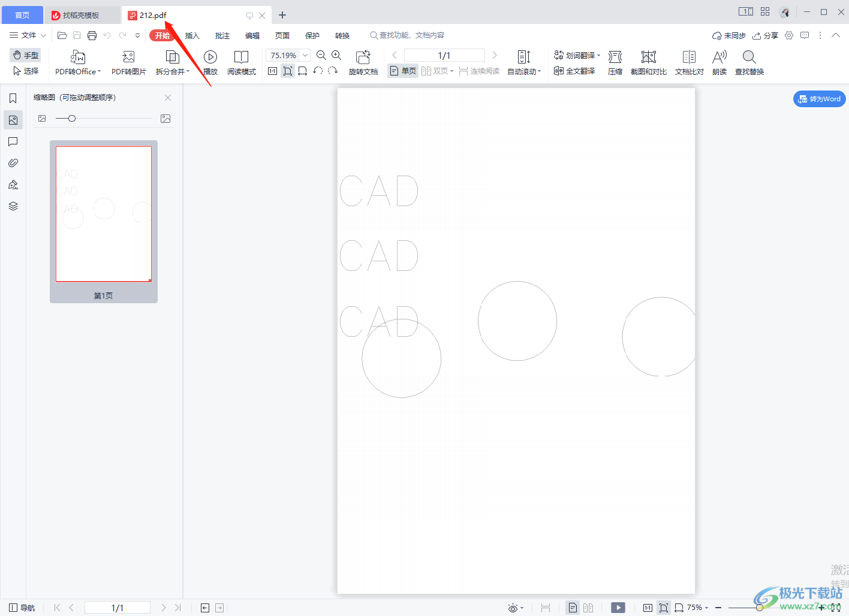Open 文档比对 document compare tool
Screen dimensions: 849x616
(690, 62)
